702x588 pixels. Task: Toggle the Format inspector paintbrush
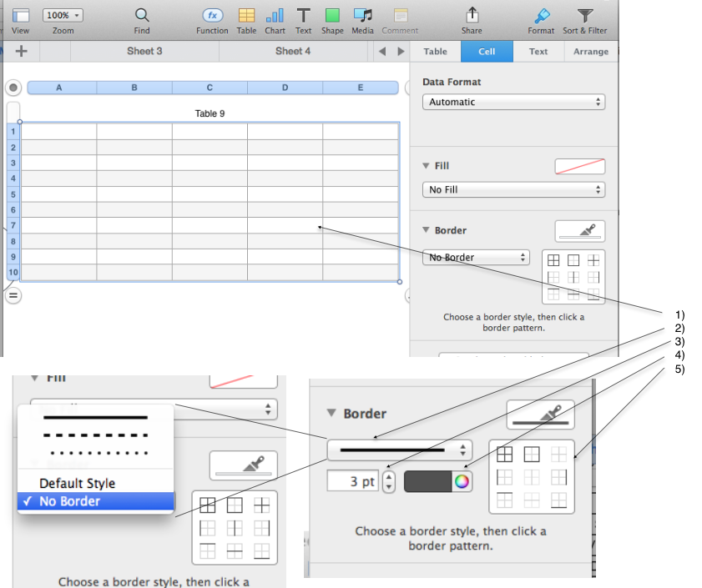[x=542, y=16]
